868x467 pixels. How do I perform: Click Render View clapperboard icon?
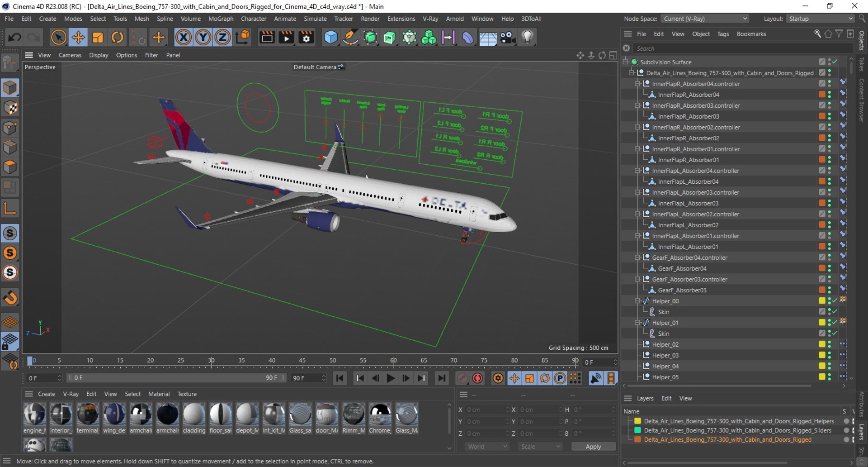coord(267,37)
